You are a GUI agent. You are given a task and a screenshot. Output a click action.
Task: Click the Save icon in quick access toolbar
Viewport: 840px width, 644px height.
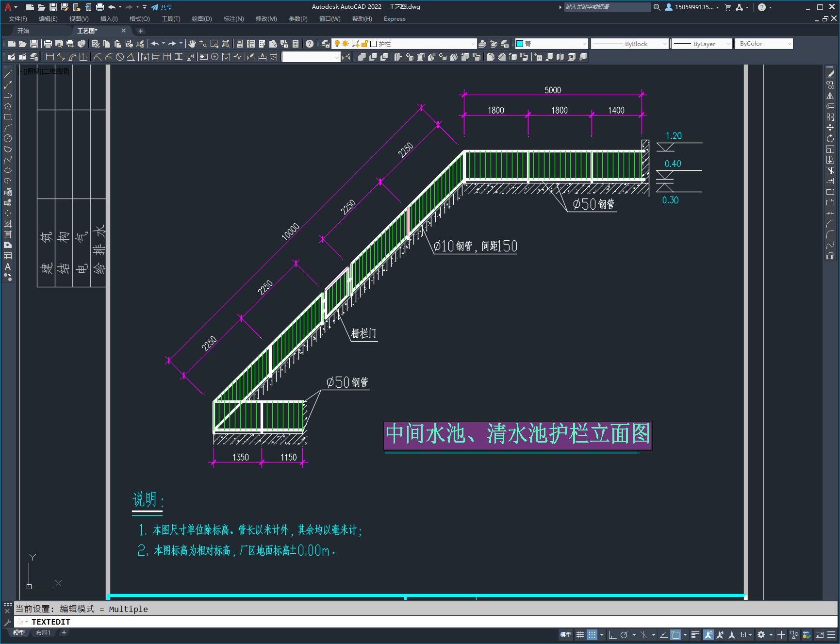[x=53, y=7]
